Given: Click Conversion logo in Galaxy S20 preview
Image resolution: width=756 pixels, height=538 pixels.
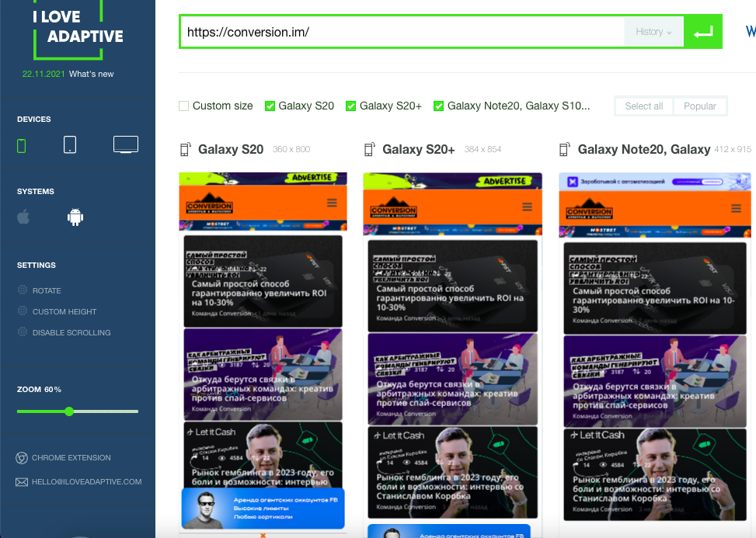Looking at the screenshot, I should [210, 203].
